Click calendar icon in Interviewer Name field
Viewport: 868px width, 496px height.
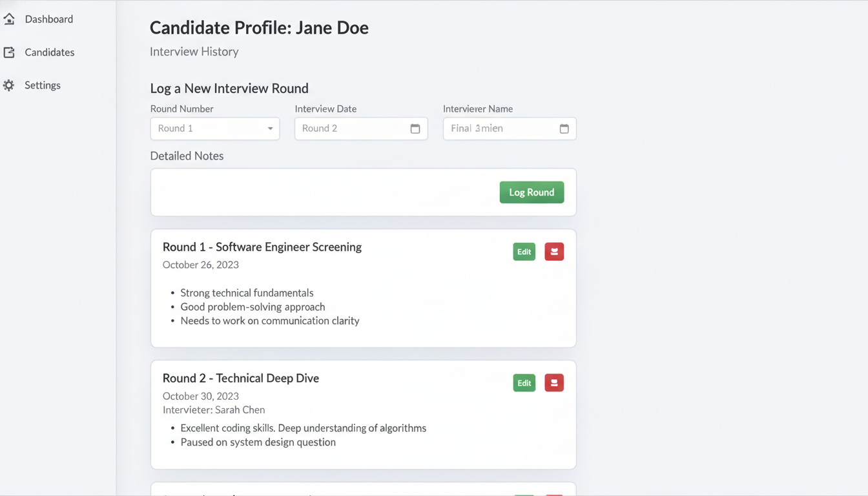(x=564, y=129)
